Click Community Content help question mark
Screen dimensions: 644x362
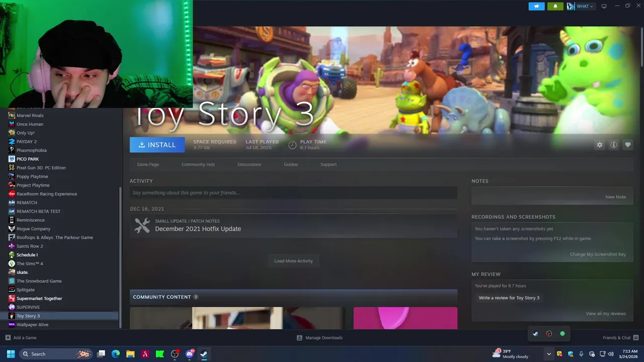point(196,297)
